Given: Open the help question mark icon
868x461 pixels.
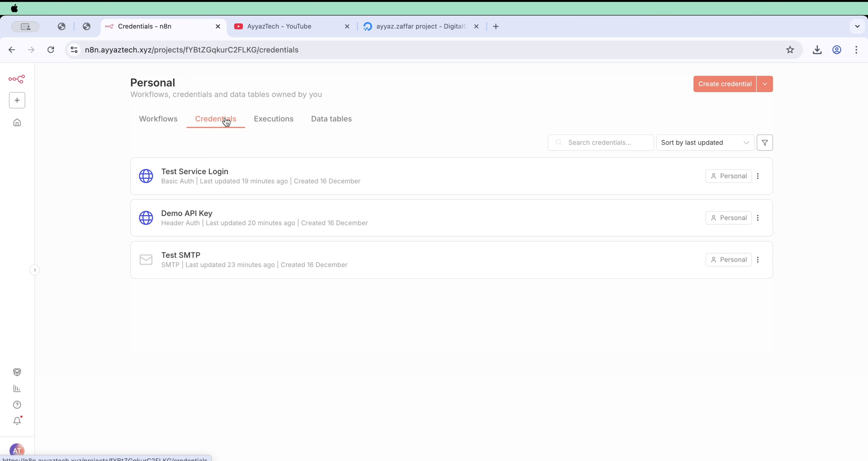Looking at the screenshot, I should (17, 405).
